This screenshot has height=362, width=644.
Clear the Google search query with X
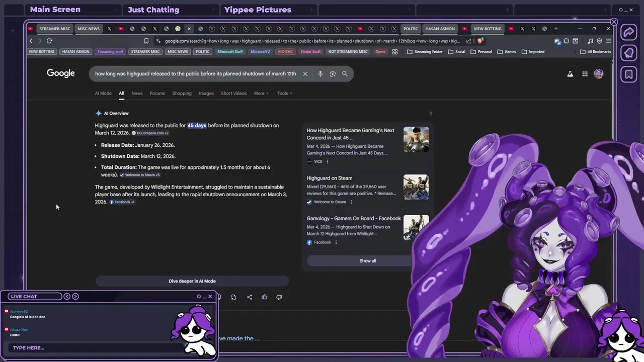tap(305, 74)
